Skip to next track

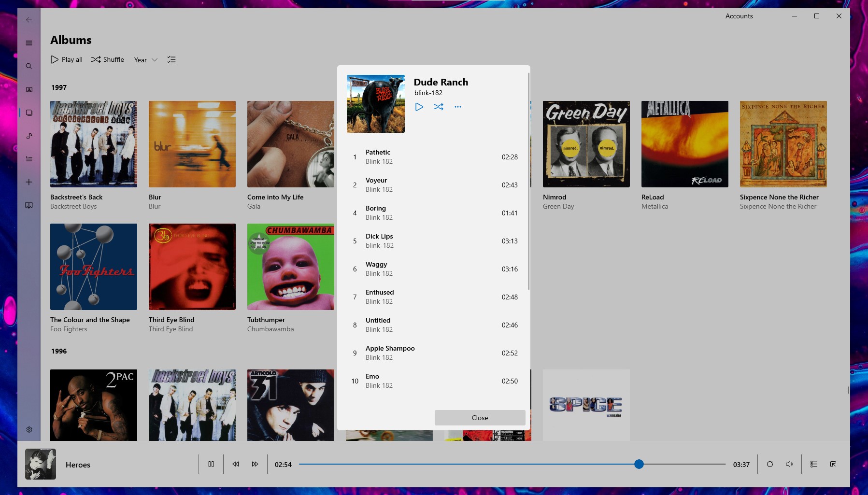[255, 464]
